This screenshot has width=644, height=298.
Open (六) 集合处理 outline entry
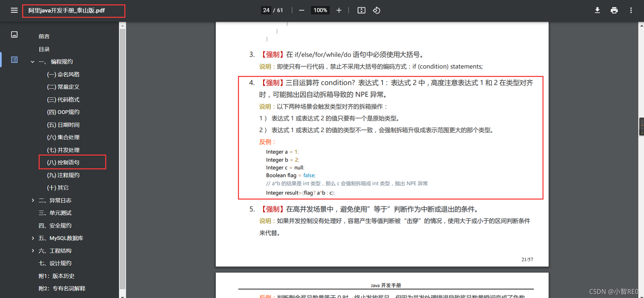point(63,137)
